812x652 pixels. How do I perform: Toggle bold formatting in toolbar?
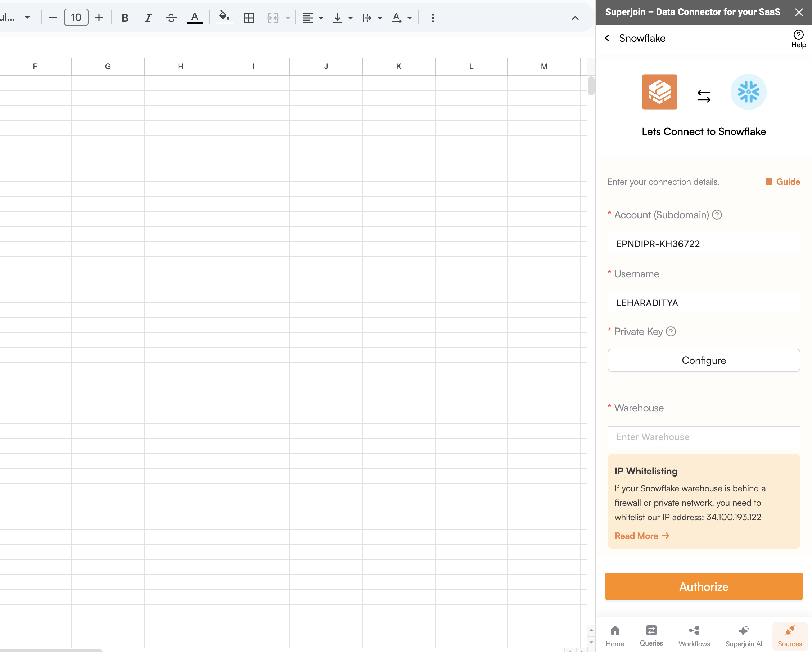pos(125,18)
